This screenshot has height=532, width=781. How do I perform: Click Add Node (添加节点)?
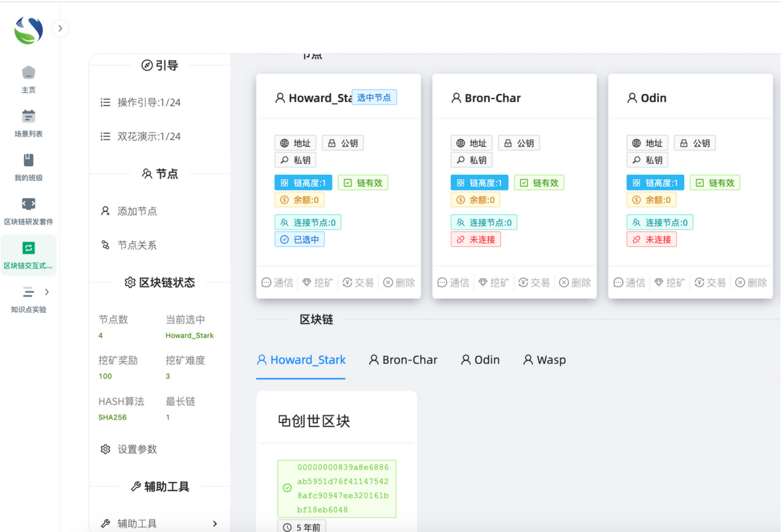137,211
